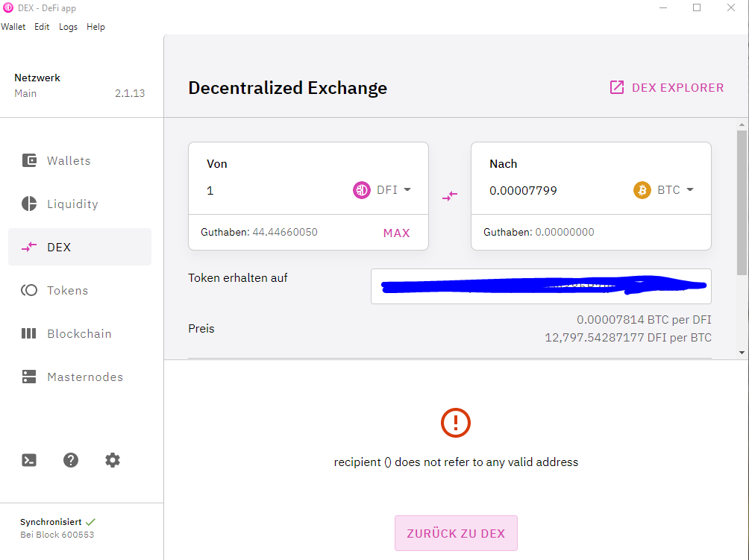
Task: Open the Blockchain explorer section
Action: [x=79, y=333]
